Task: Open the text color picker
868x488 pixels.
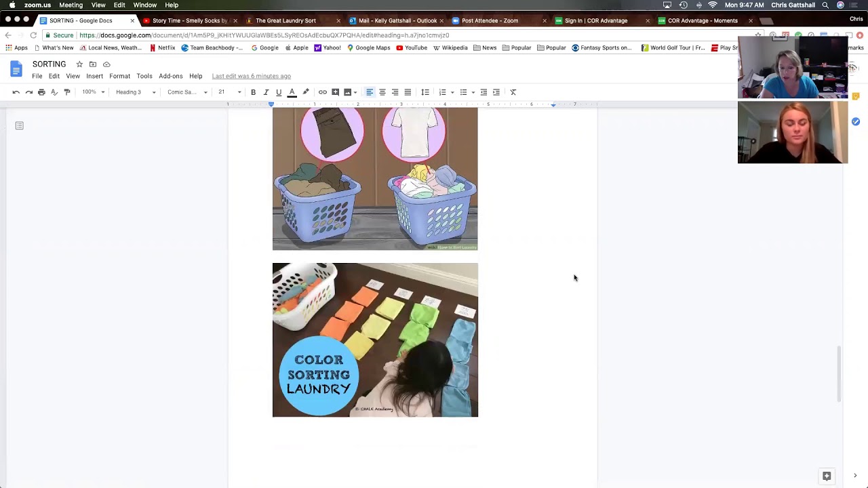Action: [292, 92]
